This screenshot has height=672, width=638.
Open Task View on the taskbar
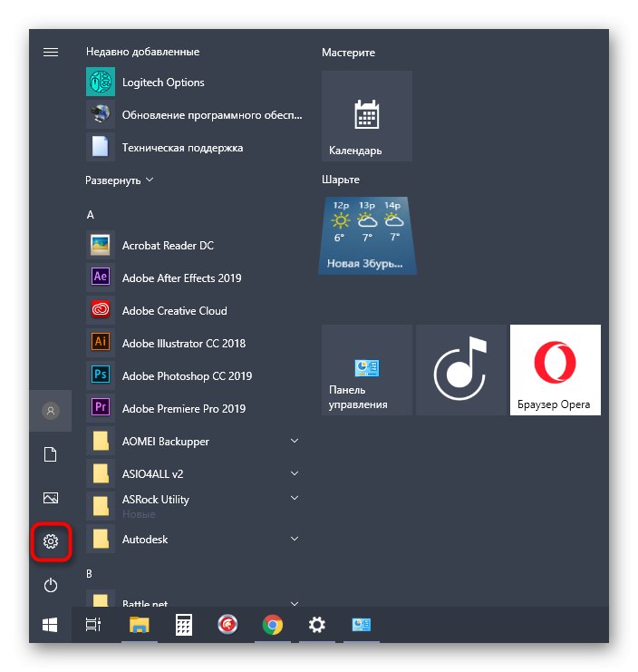[x=93, y=625]
